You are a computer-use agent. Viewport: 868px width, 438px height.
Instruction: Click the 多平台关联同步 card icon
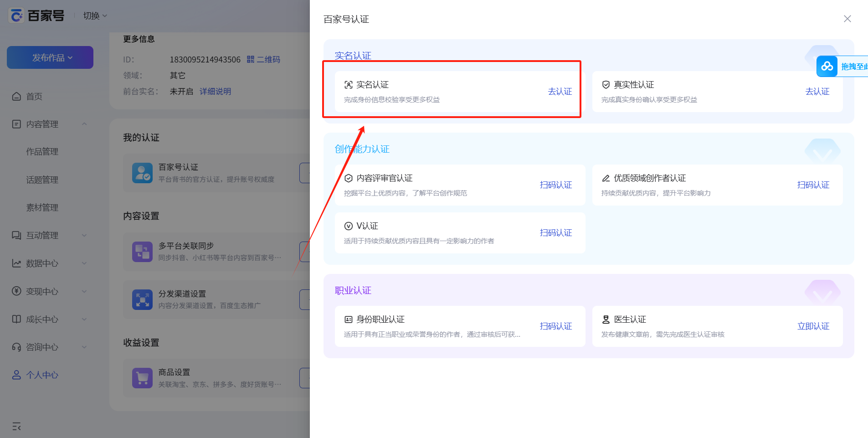tap(142, 252)
